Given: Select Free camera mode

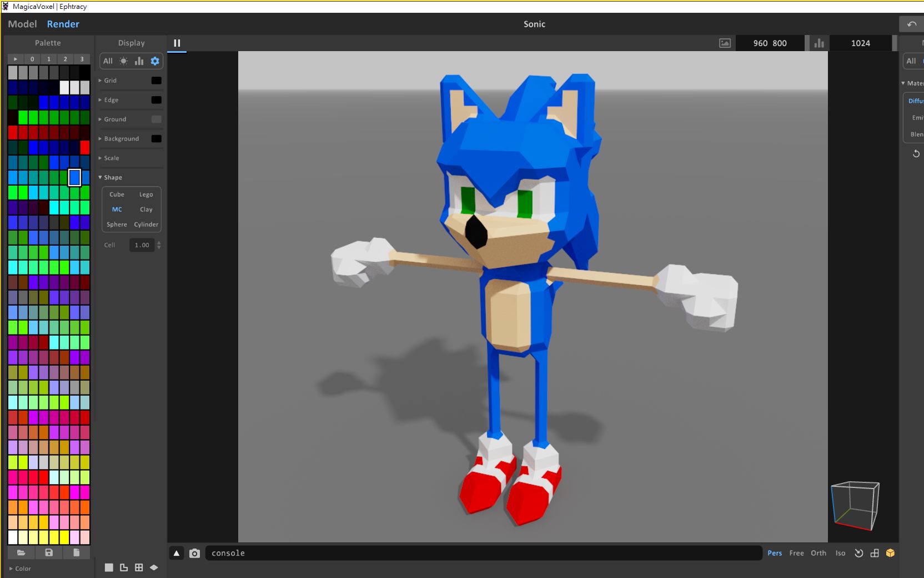Looking at the screenshot, I should click(x=796, y=553).
